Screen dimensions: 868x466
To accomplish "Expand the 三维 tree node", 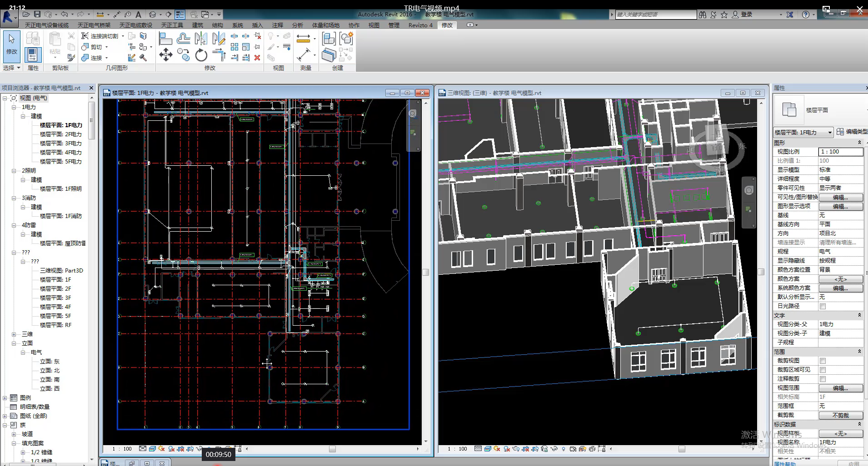I will [14, 334].
